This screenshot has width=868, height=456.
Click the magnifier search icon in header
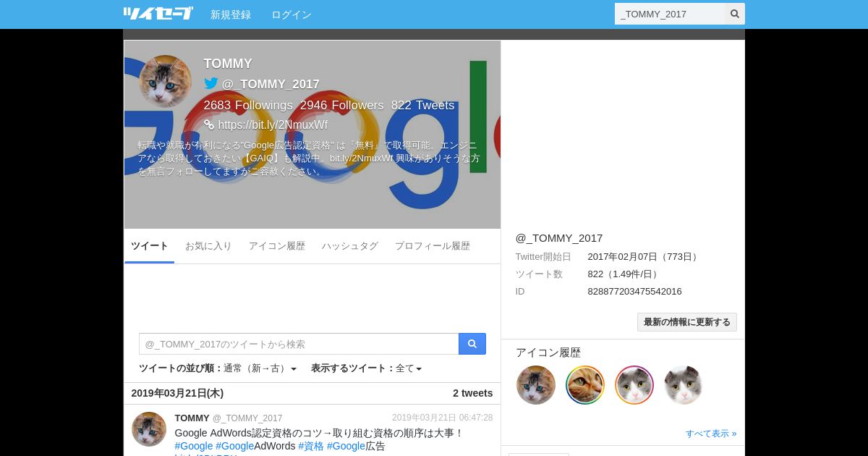735,14
